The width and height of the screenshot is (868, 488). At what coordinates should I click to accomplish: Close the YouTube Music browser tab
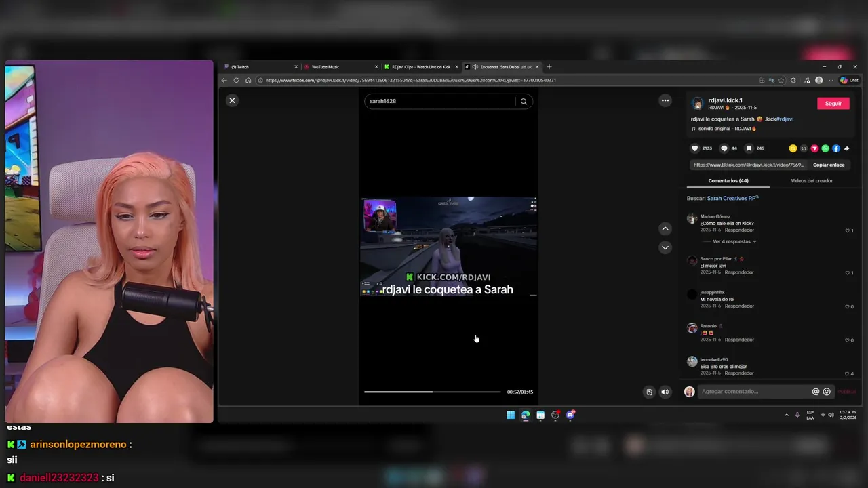click(376, 67)
